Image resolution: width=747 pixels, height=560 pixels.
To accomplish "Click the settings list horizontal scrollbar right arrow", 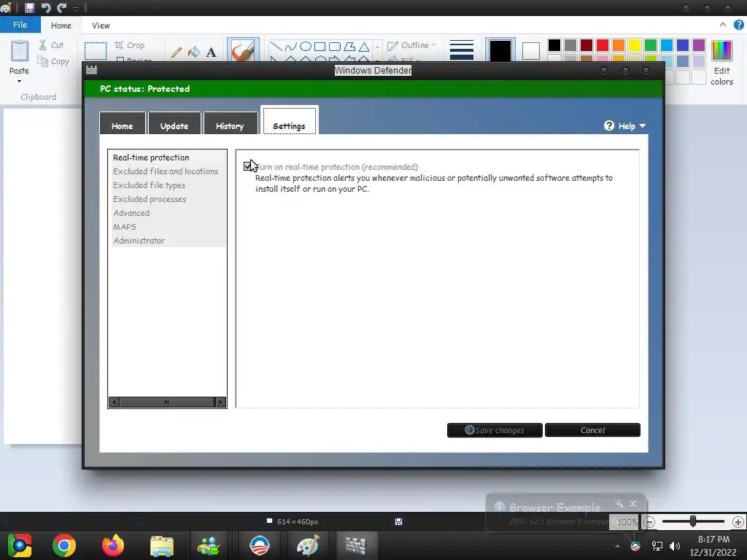I will click(x=220, y=402).
